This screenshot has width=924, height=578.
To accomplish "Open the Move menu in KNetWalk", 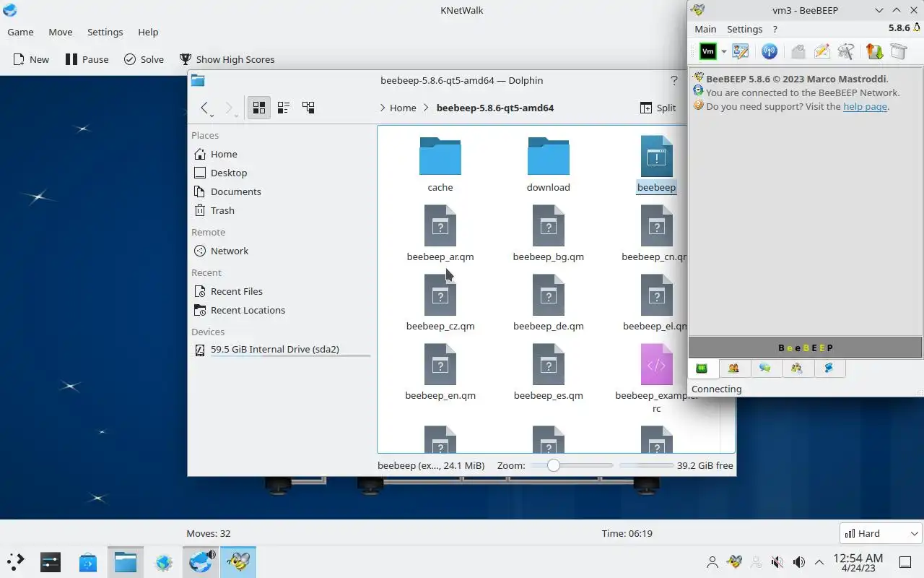I will [61, 32].
